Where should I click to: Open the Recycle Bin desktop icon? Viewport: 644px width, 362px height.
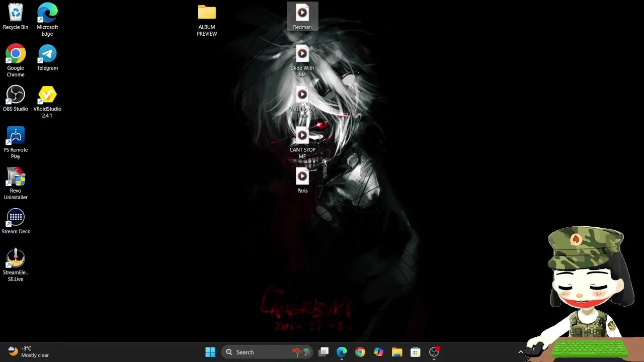click(16, 17)
